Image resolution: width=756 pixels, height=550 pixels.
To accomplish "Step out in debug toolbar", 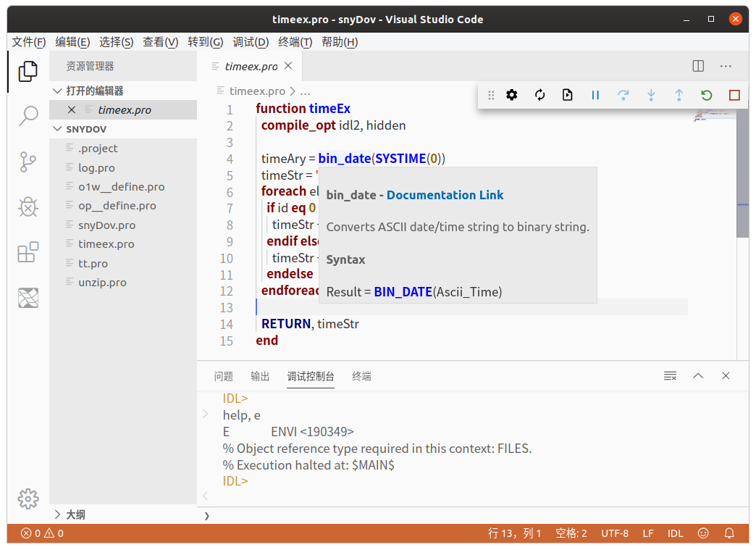I will (679, 95).
